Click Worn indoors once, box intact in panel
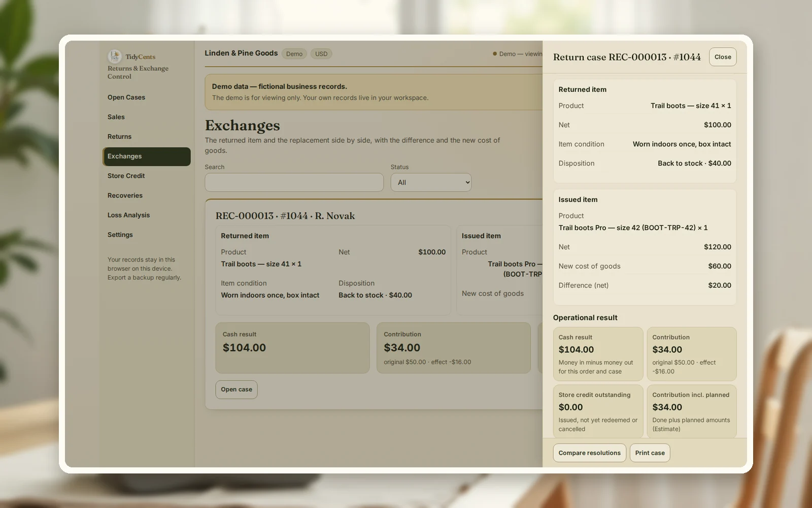 pyautogui.click(x=682, y=144)
